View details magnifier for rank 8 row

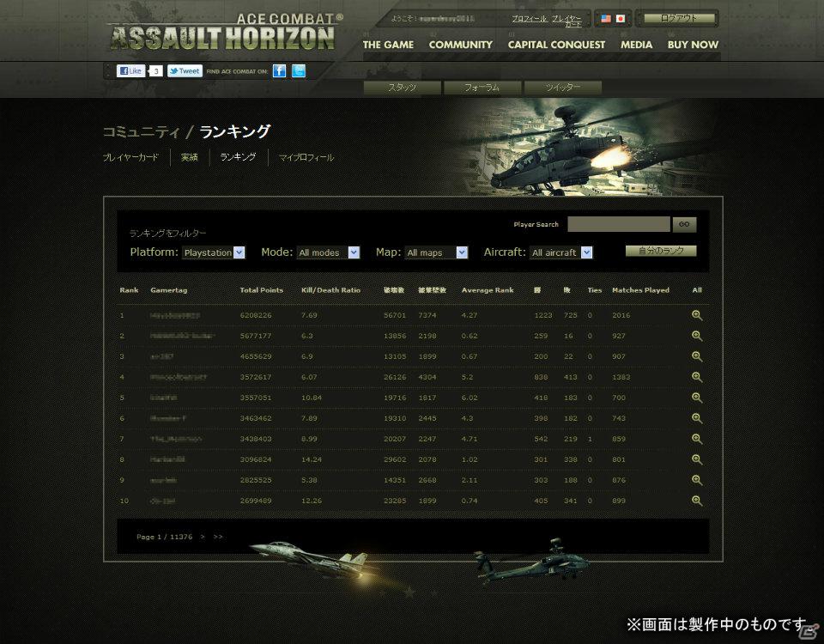click(x=697, y=459)
